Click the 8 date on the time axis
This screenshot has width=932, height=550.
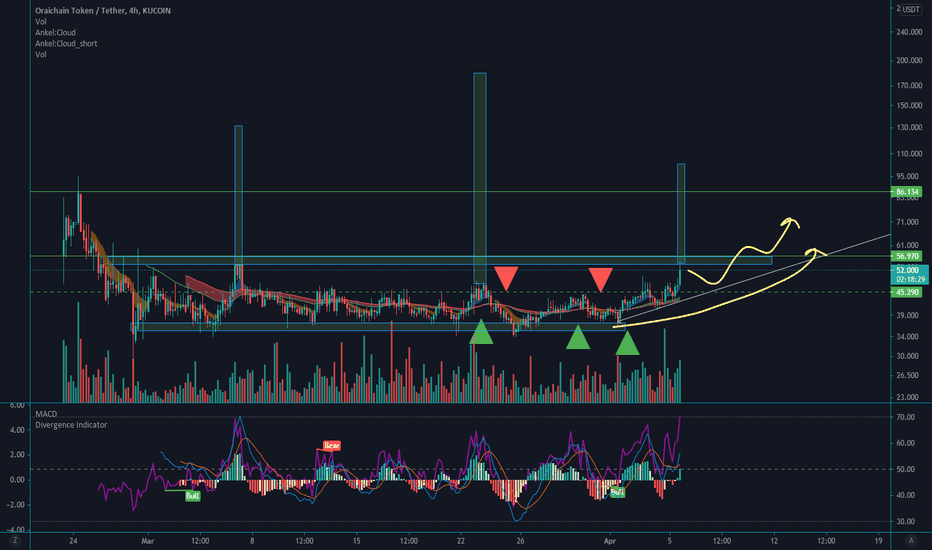252,541
